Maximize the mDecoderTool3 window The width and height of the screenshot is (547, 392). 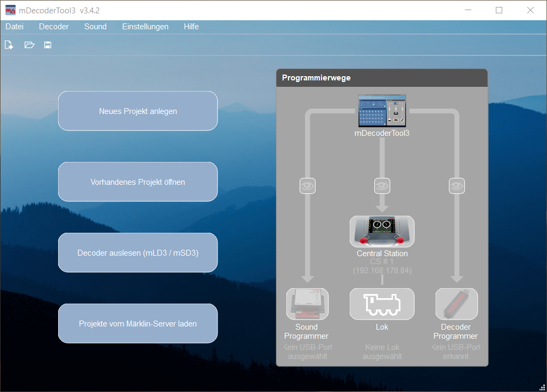499,11
